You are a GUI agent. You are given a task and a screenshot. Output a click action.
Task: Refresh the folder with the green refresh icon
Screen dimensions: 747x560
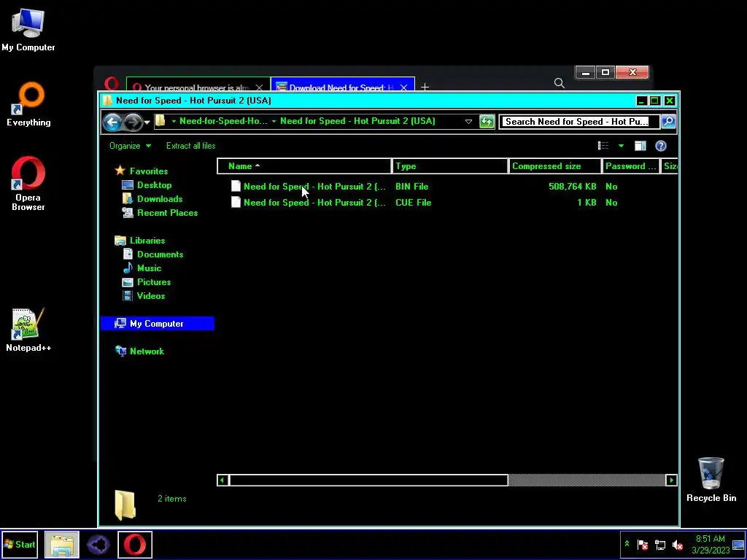pyautogui.click(x=487, y=122)
